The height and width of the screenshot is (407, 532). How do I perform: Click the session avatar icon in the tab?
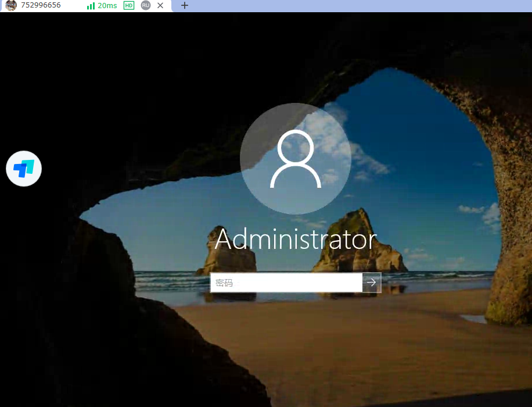[x=11, y=5]
